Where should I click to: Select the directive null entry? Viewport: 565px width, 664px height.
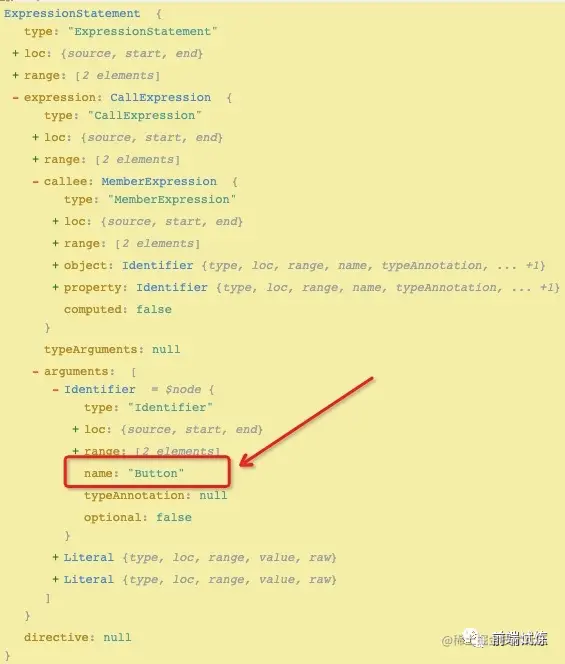pos(78,637)
